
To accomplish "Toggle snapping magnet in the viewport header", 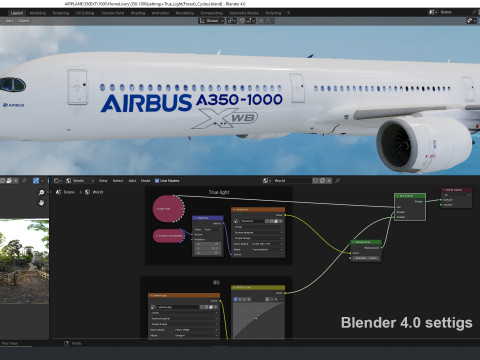I will 242,21.
